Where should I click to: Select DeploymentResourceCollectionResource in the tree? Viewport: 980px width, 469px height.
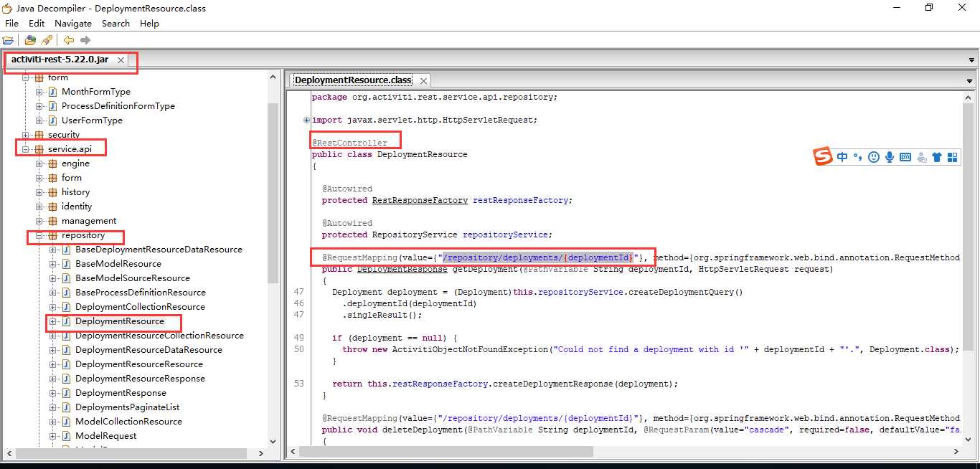[159, 336]
